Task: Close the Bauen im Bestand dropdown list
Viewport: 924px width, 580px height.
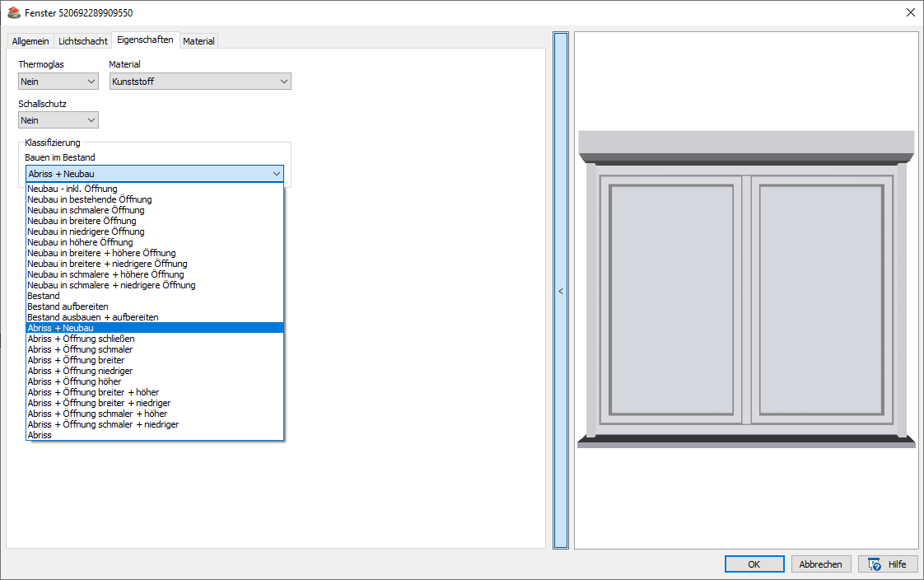Action: [x=276, y=174]
